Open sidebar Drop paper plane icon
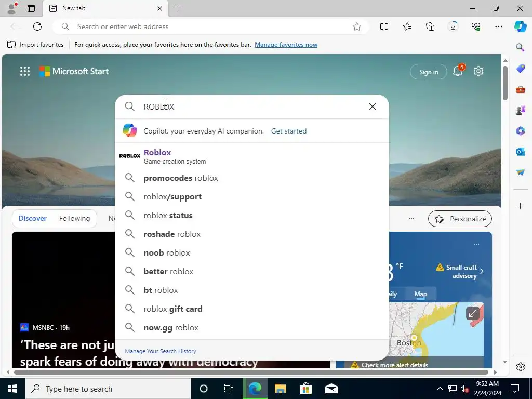532x399 pixels. click(520, 172)
